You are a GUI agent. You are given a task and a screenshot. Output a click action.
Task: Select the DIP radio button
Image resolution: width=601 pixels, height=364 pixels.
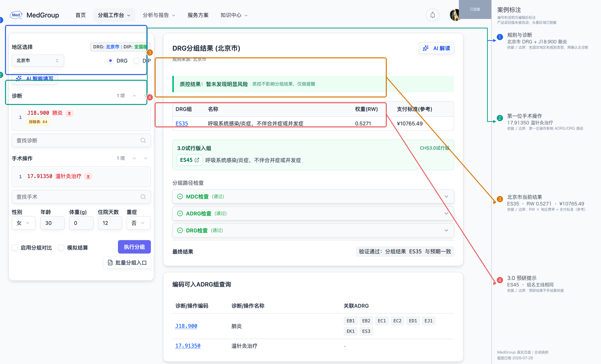click(136, 61)
